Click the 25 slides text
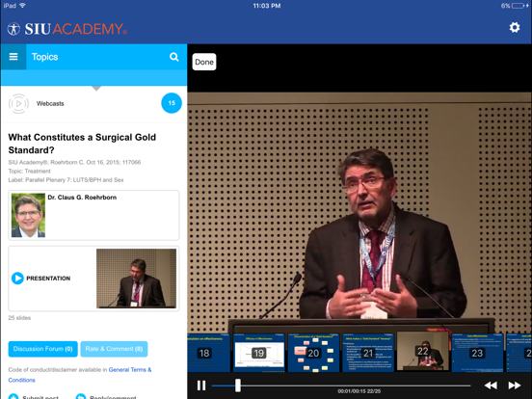The width and height of the screenshot is (532, 399). [19, 318]
